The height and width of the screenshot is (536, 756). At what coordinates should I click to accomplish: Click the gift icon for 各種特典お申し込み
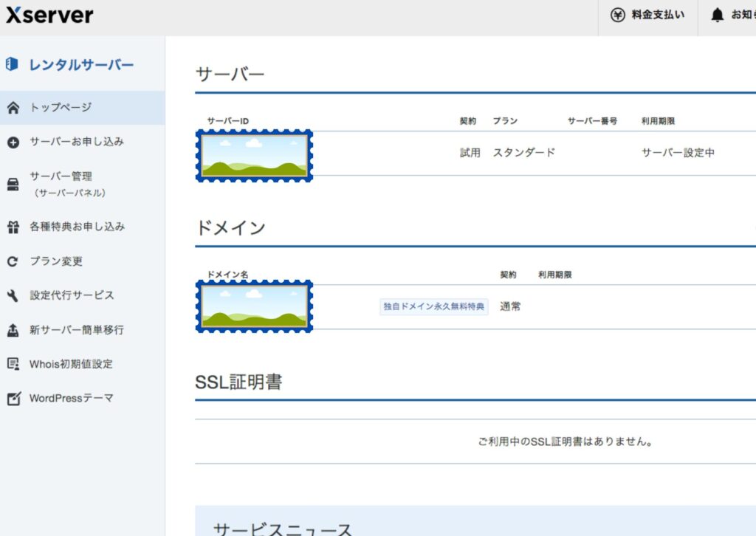click(13, 227)
